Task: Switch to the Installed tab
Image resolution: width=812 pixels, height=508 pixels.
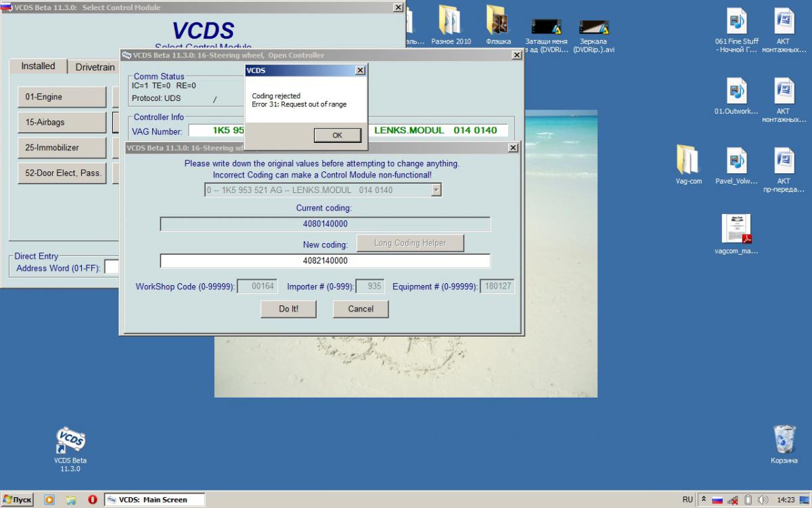Action: tap(38, 66)
